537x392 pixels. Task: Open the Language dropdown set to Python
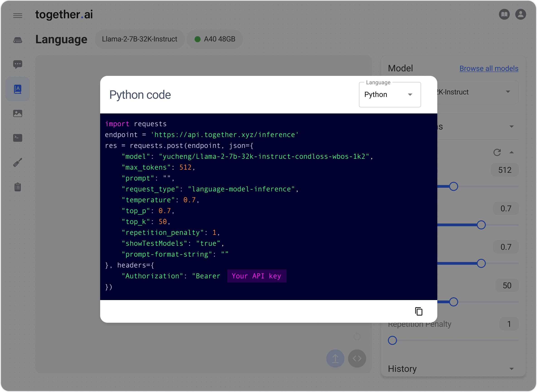point(389,95)
